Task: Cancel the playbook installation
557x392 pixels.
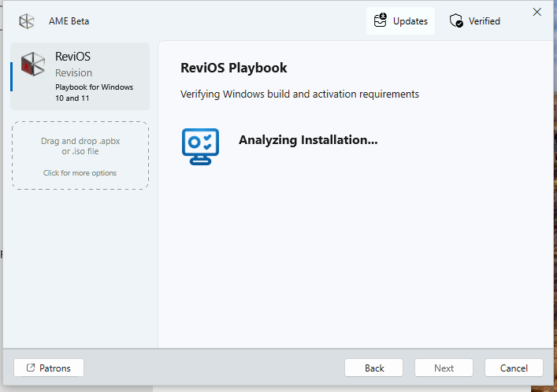Action: point(514,368)
